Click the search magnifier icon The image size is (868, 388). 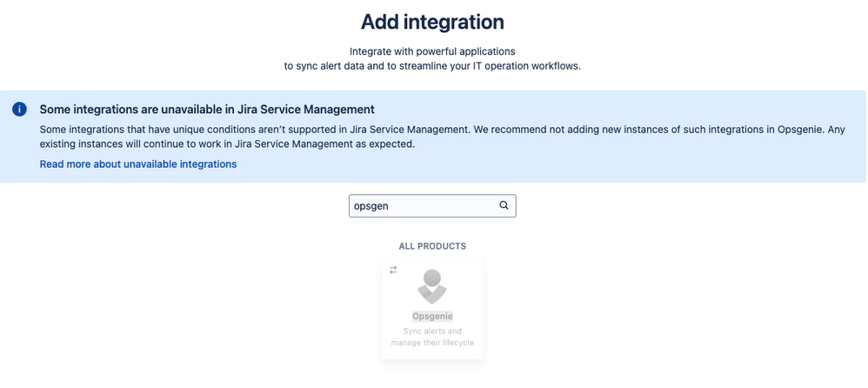click(x=504, y=205)
